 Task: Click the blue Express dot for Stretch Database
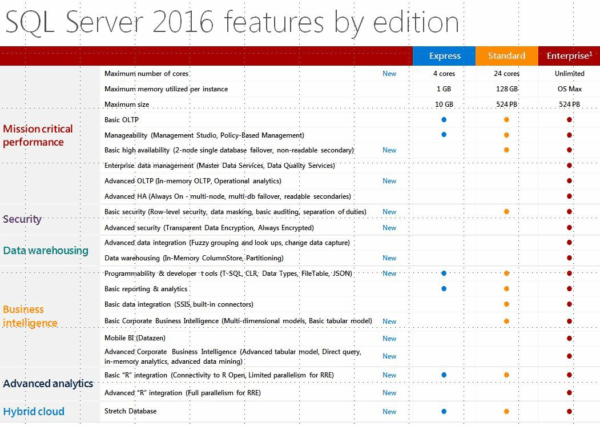click(443, 411)
